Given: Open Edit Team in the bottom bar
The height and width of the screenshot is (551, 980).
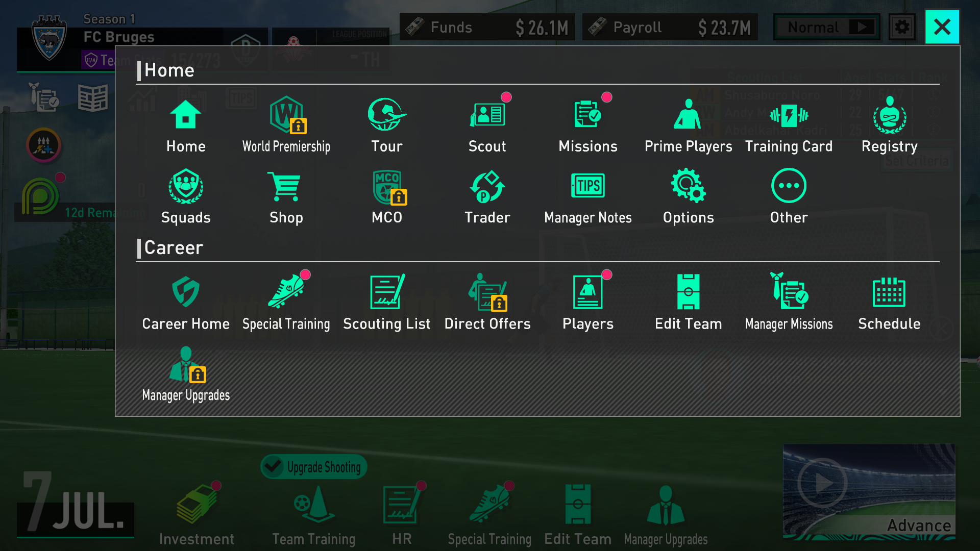Looking at the screenshot, I should (578, 514).
